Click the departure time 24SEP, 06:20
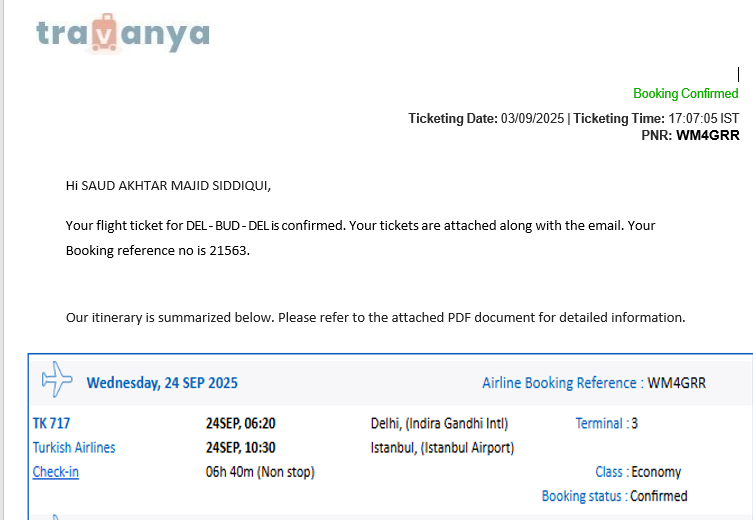This screenshot has width=753, height=520. 241,423
